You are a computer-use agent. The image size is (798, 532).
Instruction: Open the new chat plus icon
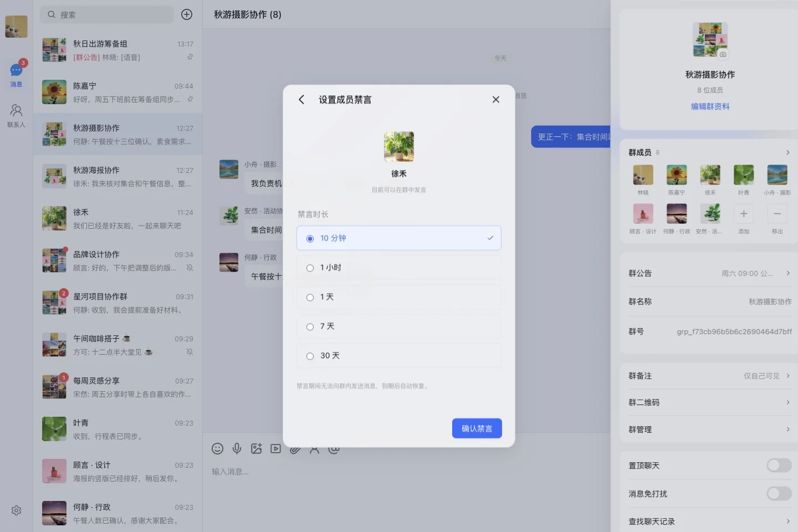point(187,14)
